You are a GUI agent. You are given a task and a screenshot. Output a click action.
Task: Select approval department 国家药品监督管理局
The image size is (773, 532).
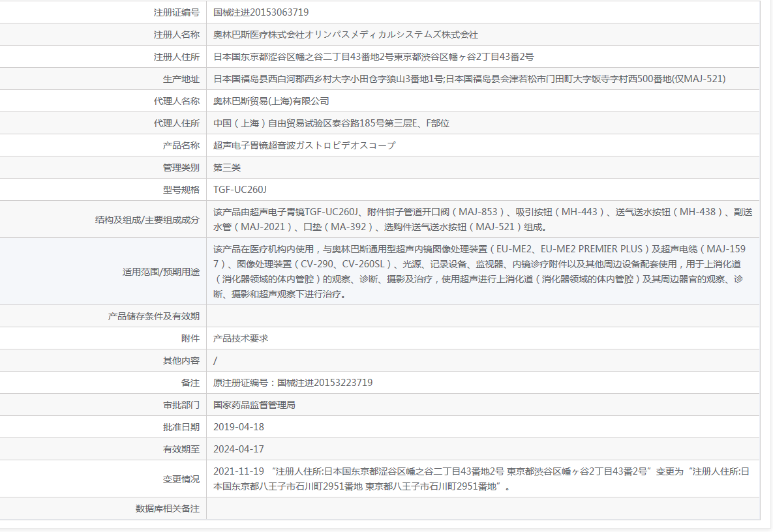[x=254, y=405]
